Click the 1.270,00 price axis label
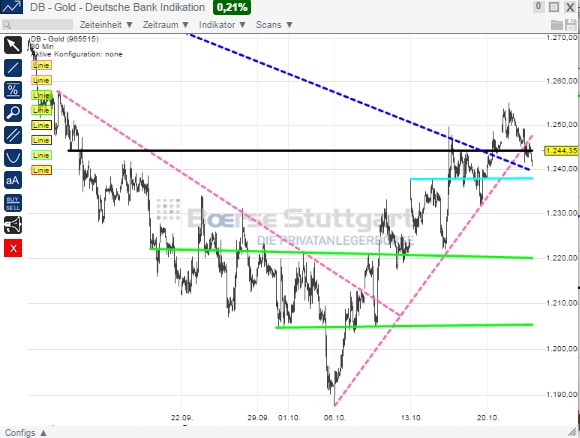Viewport: 580px width, 438px height. (562, 37)
